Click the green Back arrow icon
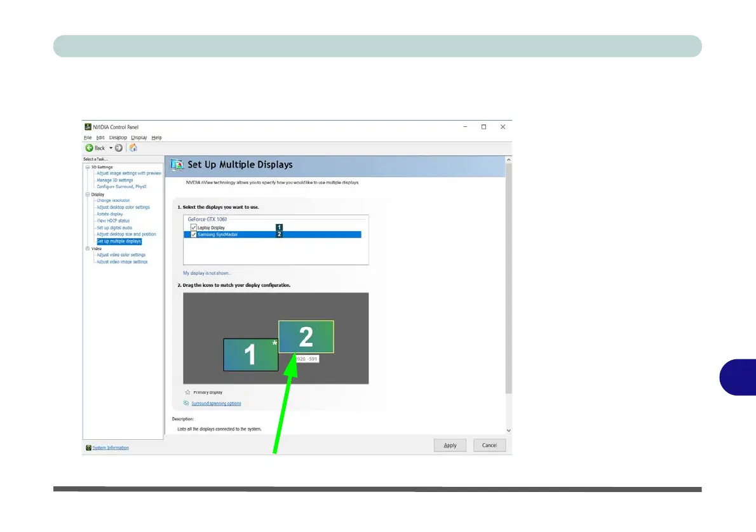The image size is (756, 532). click(x=89, y=148)
